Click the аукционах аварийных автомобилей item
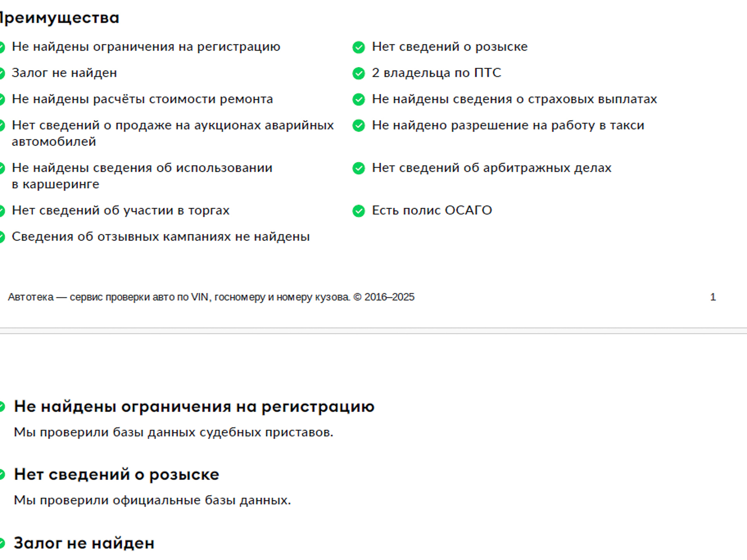 click(x=173, y=133)
